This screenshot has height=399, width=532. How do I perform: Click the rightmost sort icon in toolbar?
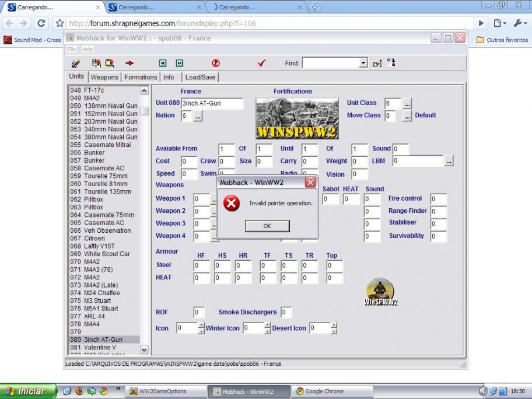[391, 62]
